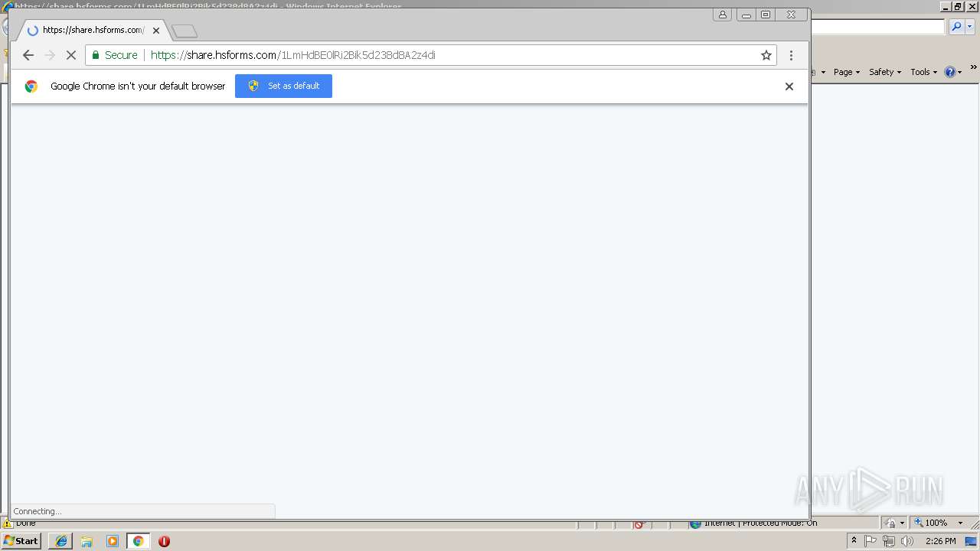
Task: Open Windows Explorer folder in the taskbar
Action: [x=87, y=541]
